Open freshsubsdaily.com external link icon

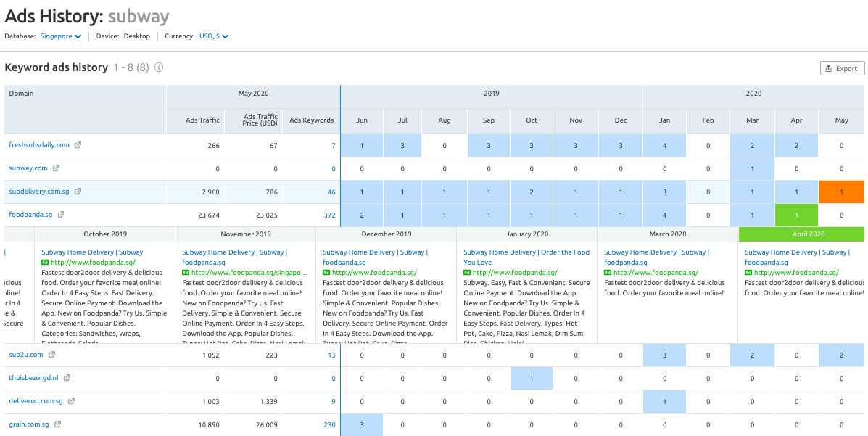(x=78, y=145)
